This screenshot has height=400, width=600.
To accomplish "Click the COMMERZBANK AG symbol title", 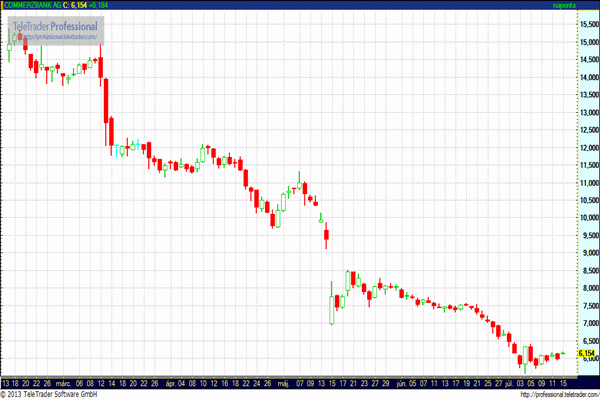I will [x=36, y=6].
